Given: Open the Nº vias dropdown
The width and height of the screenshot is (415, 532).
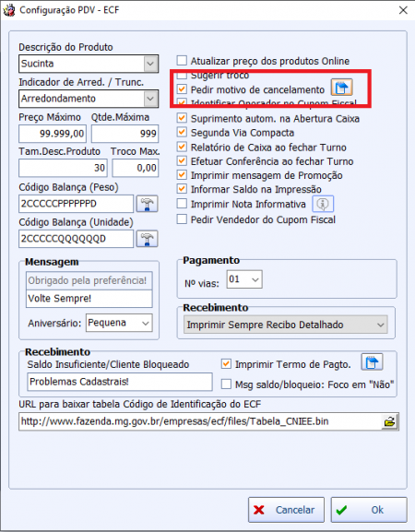Looking at the screenshot, I should pos(244,279).
